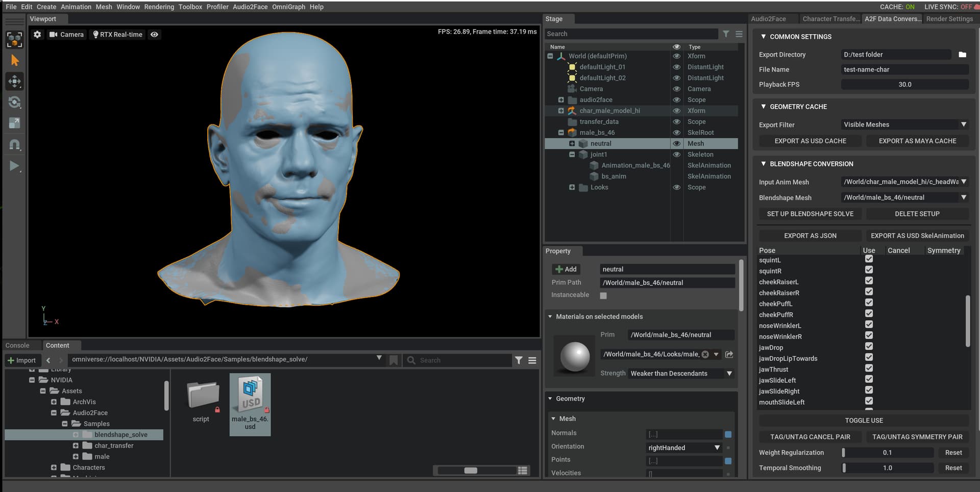The image size is (980, 492).
Task: Enable the snap magnet tool
Action: 15,145
